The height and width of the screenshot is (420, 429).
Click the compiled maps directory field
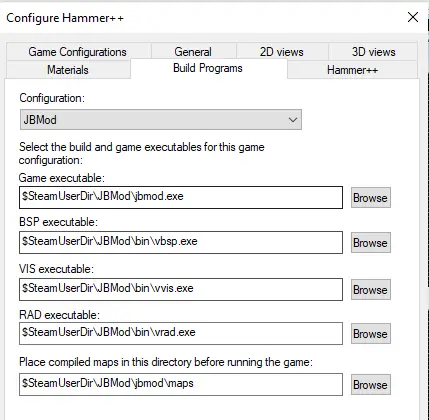pos(181,384)
